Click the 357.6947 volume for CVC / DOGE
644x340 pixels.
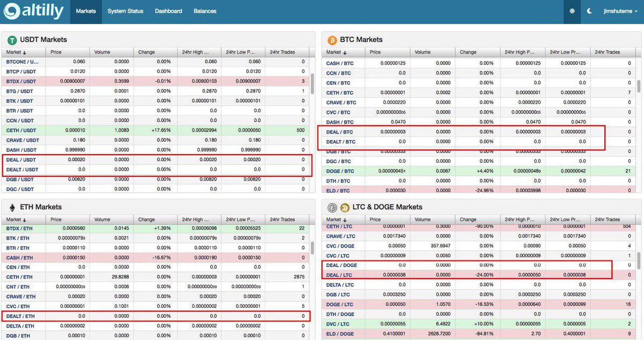440,245
